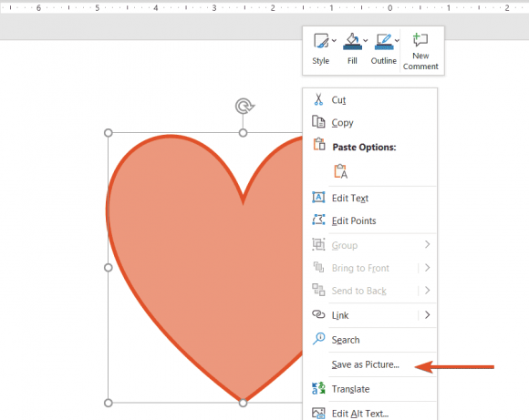Select Save as Picture option
The height and width of the screenshot is (420, 529).
(369, 364)
